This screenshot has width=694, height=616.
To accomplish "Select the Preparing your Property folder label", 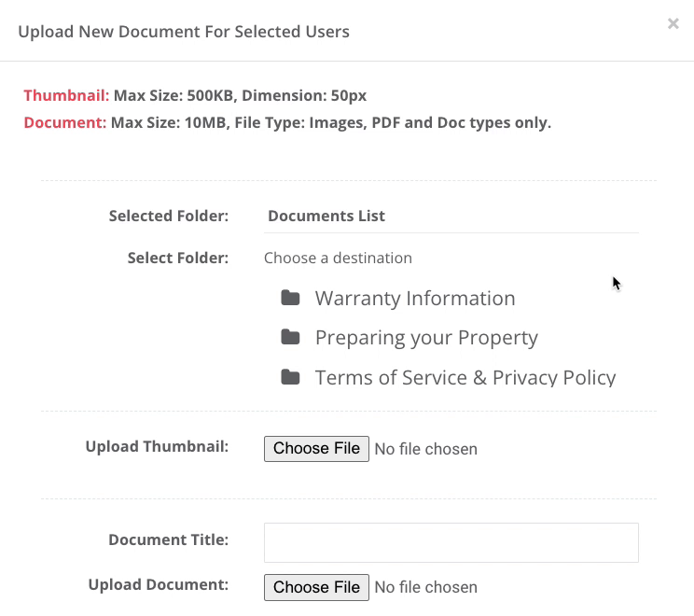I will pos(426,338).
